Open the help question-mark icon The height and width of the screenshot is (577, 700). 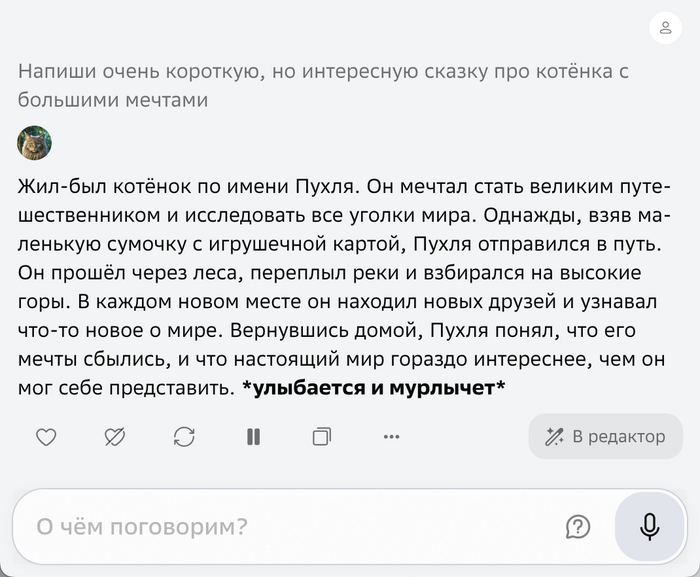tap(577, 526)
